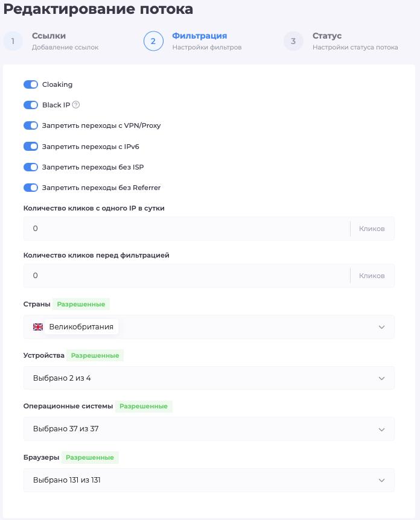Click the United Kingdom flag icon
This screenshot has width=420, height=520.
tap(38, 327)
